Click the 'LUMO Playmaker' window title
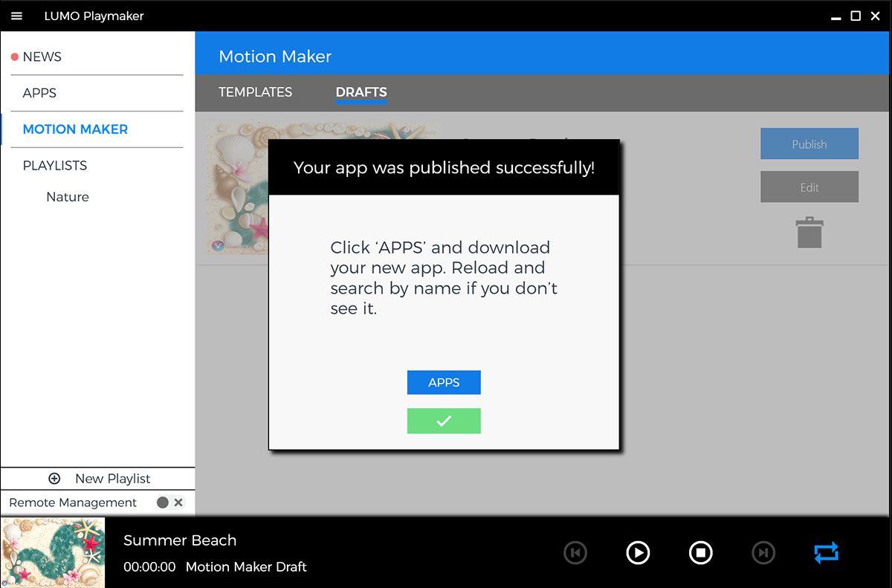Viewport: 892px width, 588px height. coord(94,16)
